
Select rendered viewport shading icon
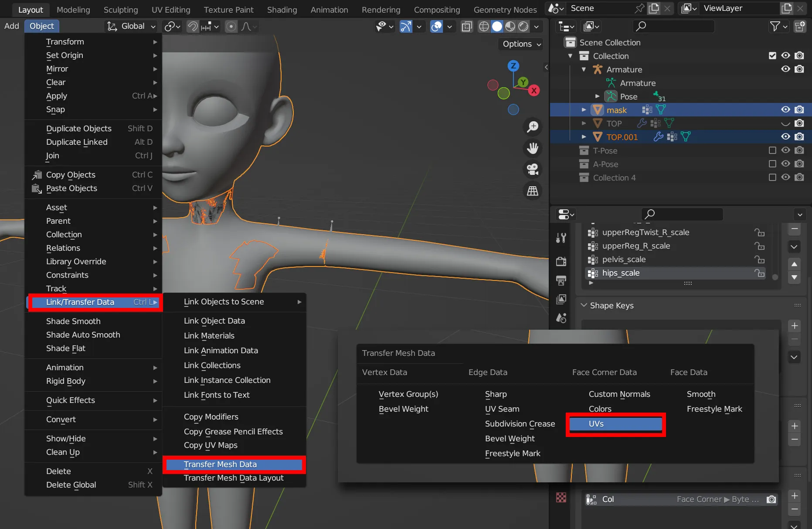[x=523, y=27]
